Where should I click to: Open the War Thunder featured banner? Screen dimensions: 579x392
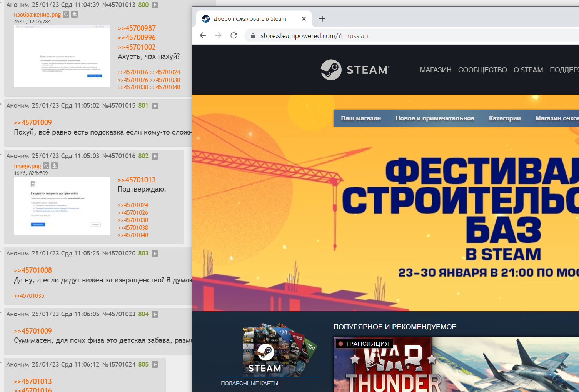click(x=456, y=364)
